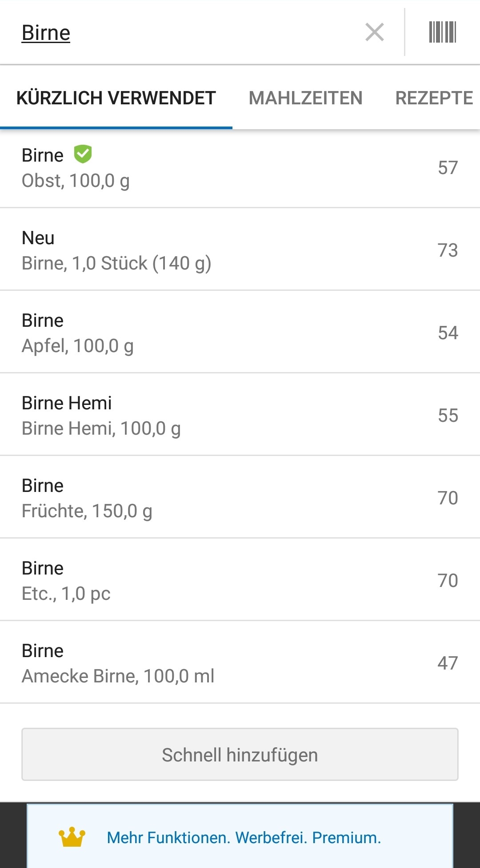Tap the Premium crown icon
The width and height of the screenshot is (480, 868).
point(72,837)
